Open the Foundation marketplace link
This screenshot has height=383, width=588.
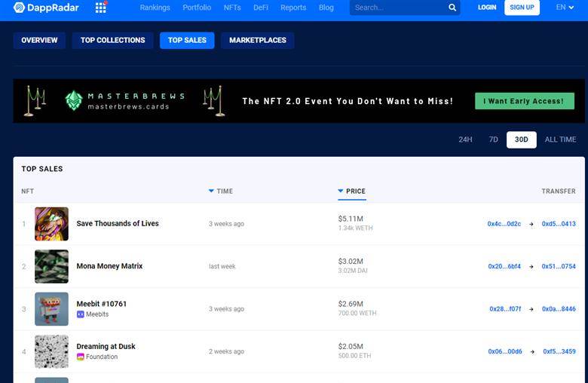(x=102, y=357)
